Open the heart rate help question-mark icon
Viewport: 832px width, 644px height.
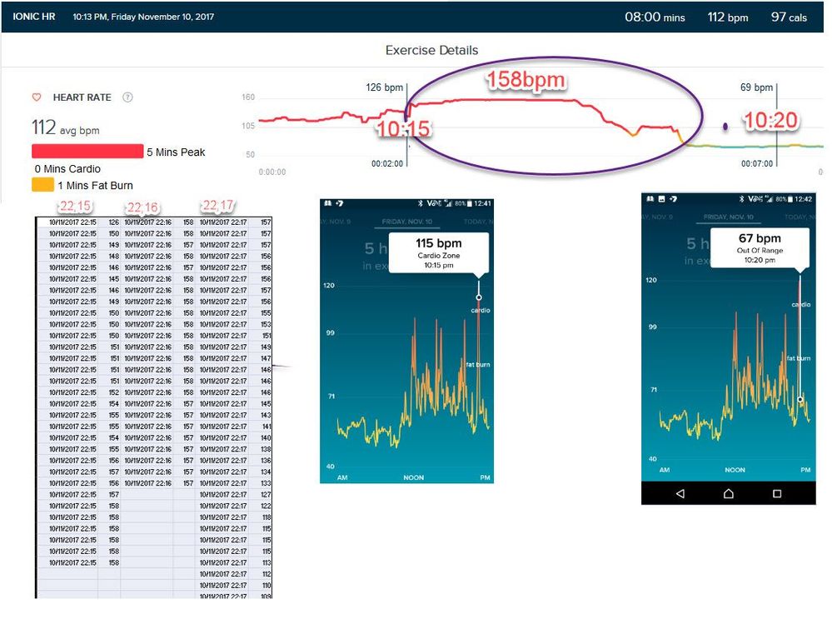tap(127, 97)
